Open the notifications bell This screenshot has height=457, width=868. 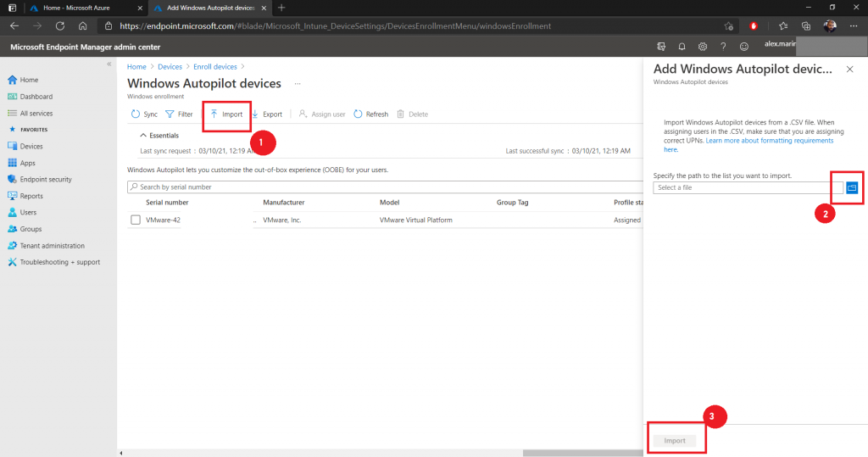[x=682, y=47]
